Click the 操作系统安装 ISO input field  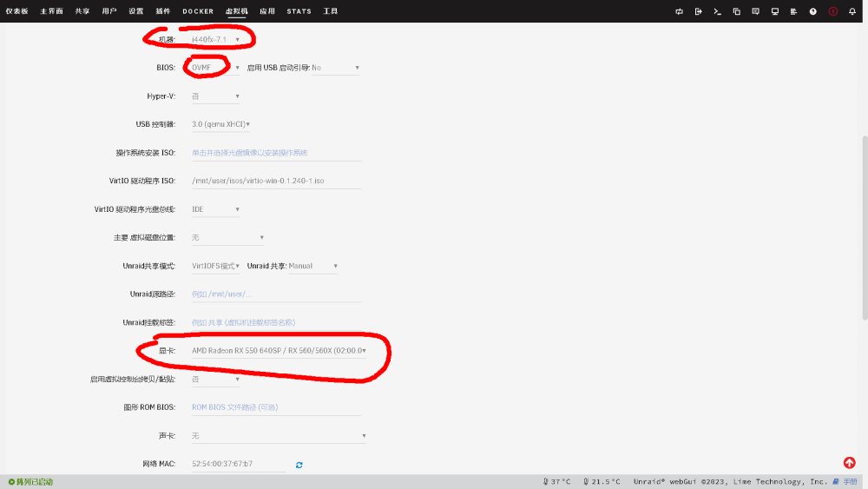pyautogui.click(x=276, y=153)
